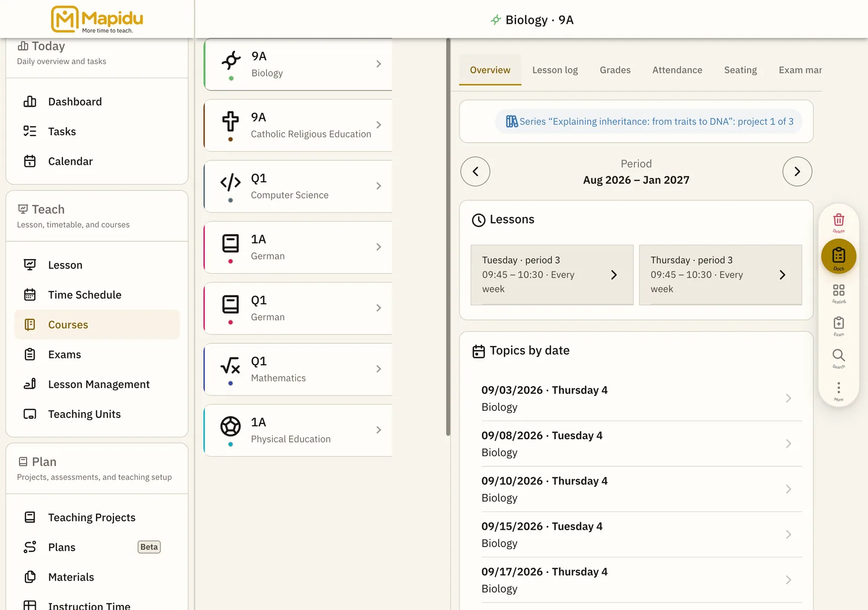This screenshot has height=610, width=868.
Task: Go to the next period
Action: click(x=797, y=172)
